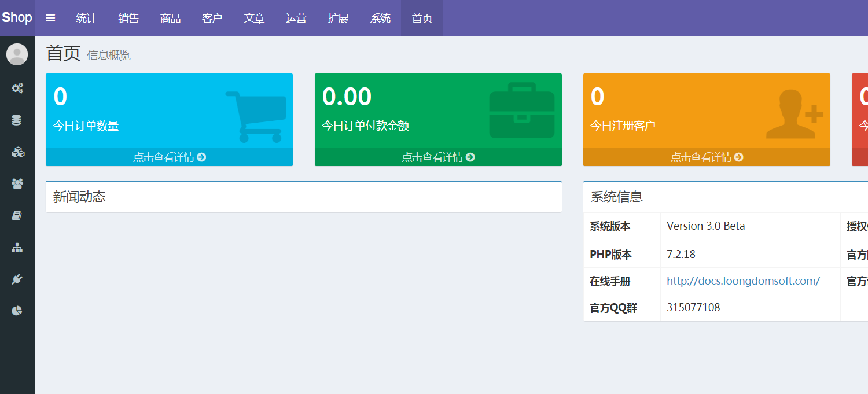Image resolution: width=868 pixels, height=394 pixels.
Task: Open the 销售 menu
Action: point(128,18)
